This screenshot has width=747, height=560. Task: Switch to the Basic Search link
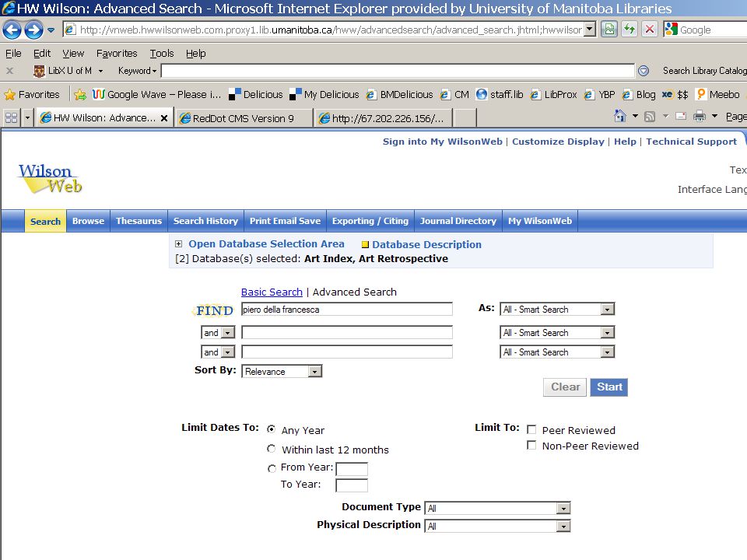272,292
